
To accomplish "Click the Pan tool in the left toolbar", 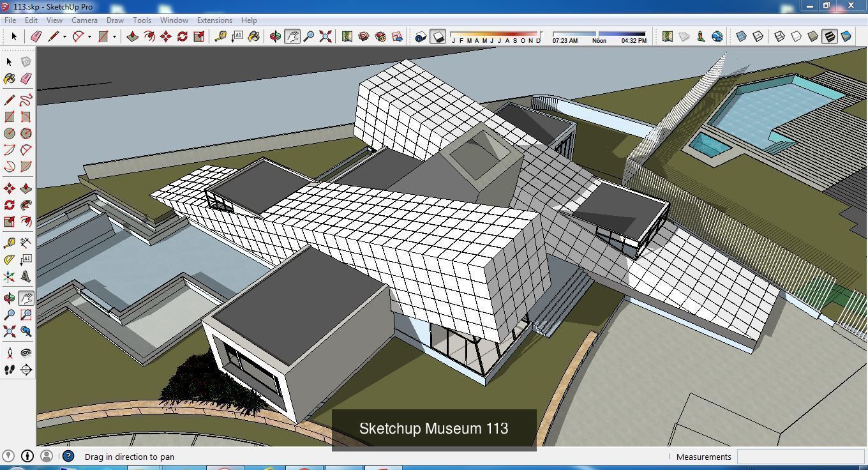I will point(26,298).
